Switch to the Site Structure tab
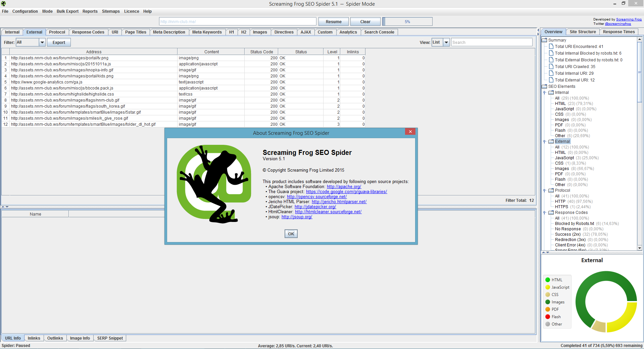Screen dimensions: 644x349 coord(583,32)
